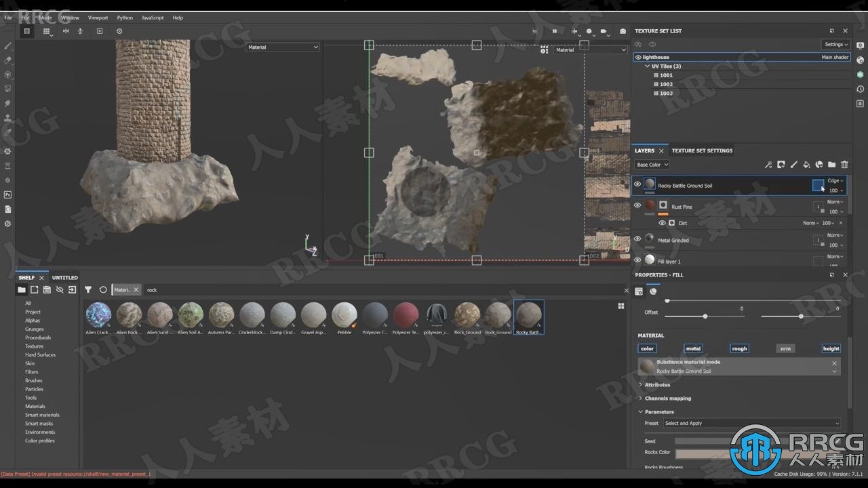The width and height of the screenshot is (868, 488).
Task: Select the Paint brush tool in left toolbar
Action: (x=8, y=46)
